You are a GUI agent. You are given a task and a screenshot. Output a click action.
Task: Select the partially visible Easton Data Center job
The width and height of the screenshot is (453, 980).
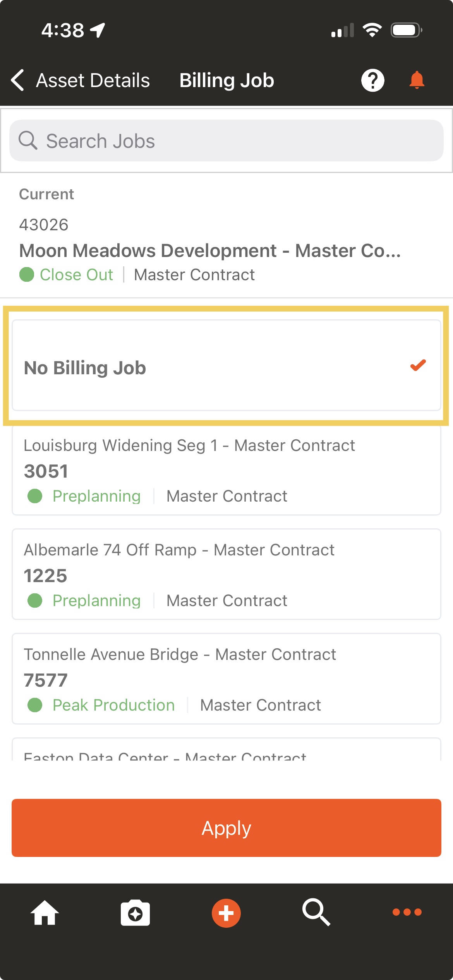226,749
